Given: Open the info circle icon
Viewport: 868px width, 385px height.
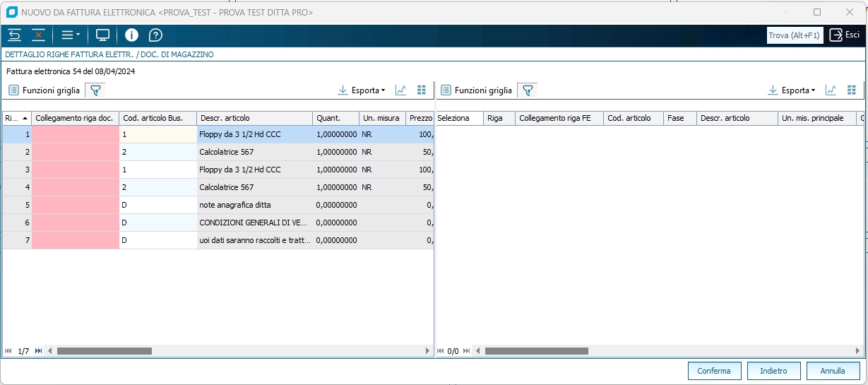Looking at the screenshot, I should tap(131, 35).
